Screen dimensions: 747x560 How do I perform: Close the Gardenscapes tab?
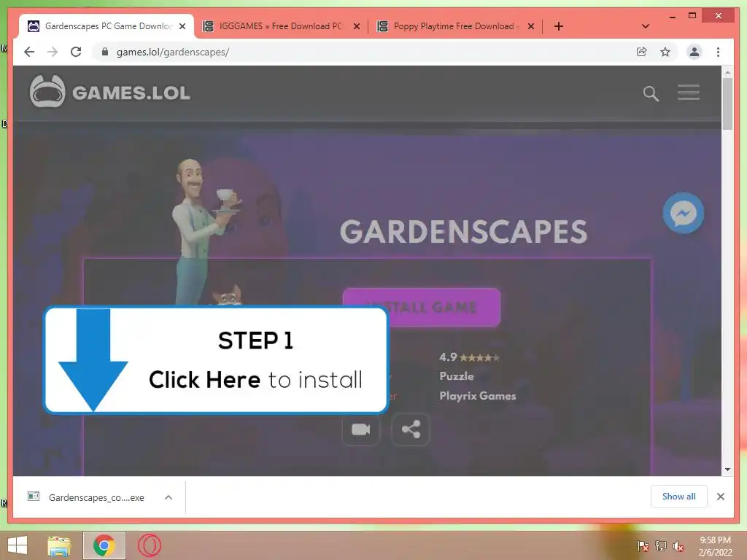182,26
